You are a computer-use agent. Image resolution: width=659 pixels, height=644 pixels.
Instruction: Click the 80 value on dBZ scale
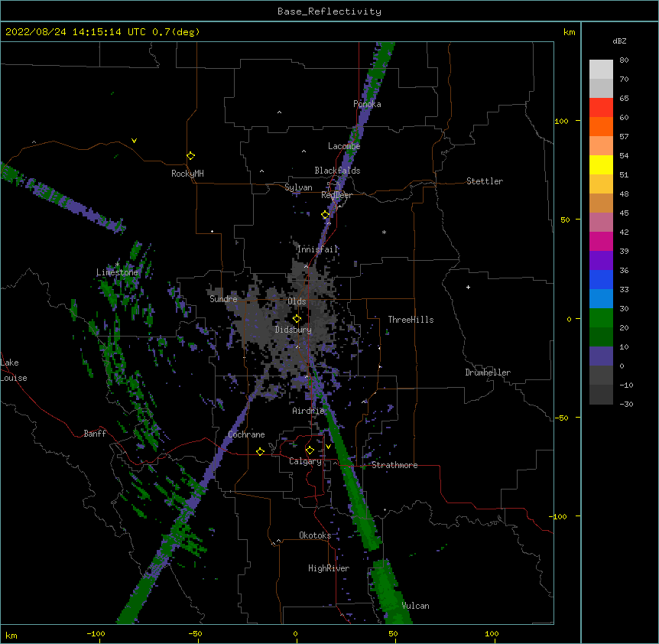[624, 60]
